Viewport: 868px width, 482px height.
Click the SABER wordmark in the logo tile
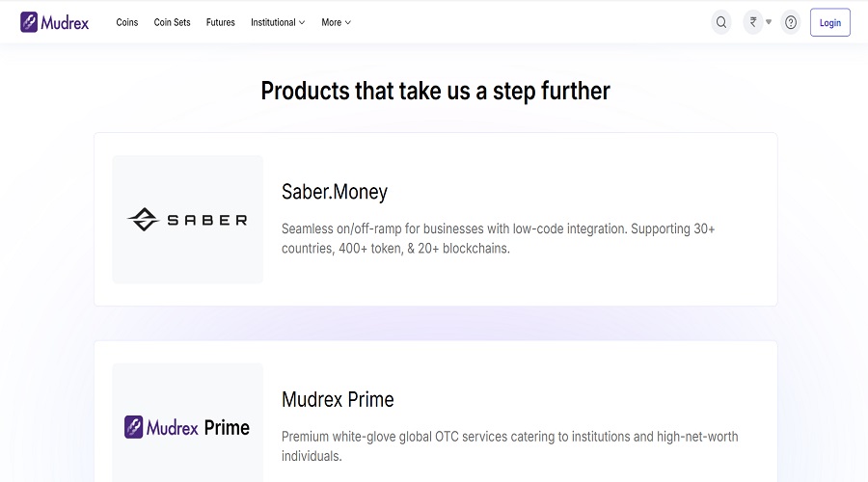point(206,220)
